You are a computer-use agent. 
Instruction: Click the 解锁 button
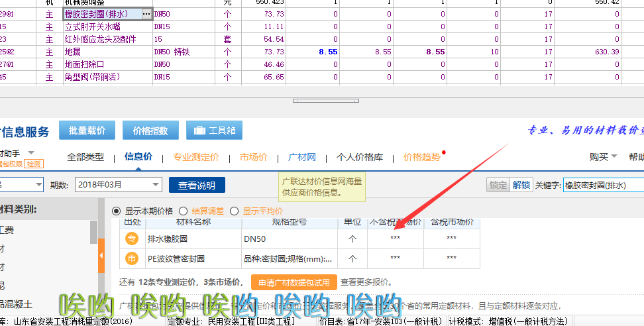pos(521,185)
